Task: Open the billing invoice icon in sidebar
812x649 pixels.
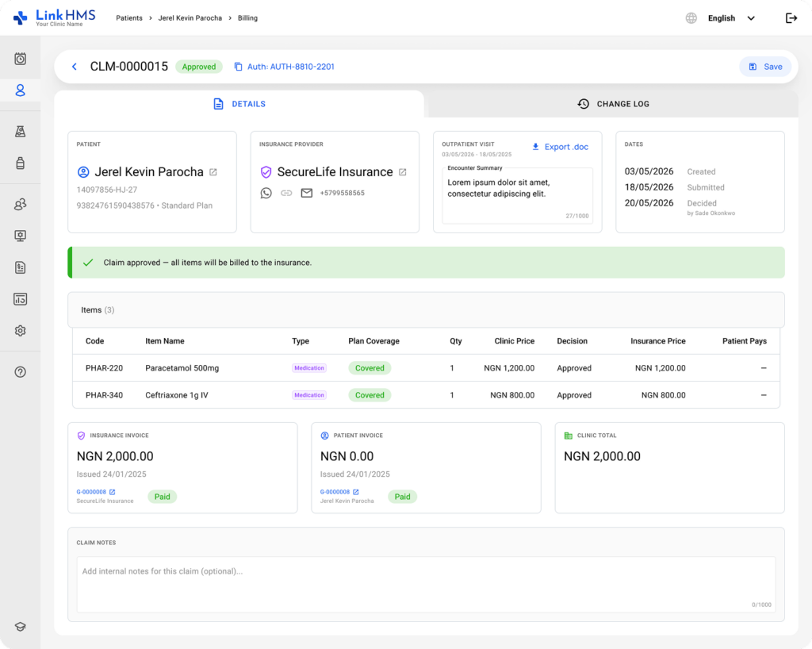Action: click(x=20, y=267)
